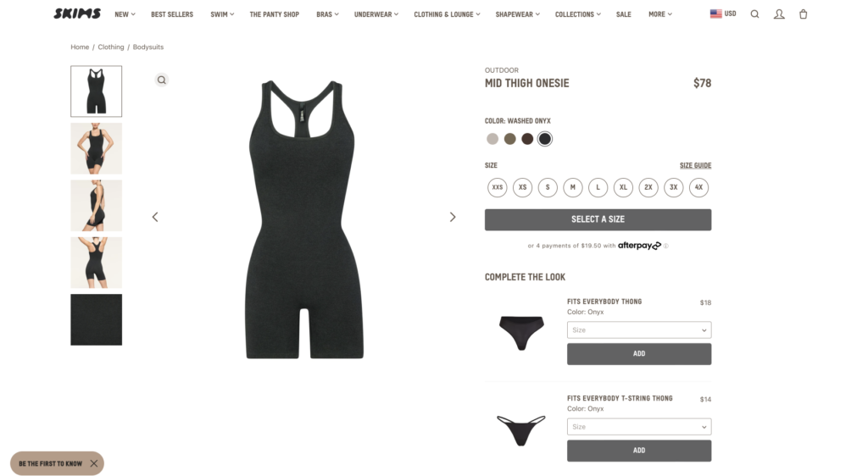Viewport: 868px width, 476px height.
Task: Open Size dropdown for T-String Thong
Action: [x=639, y=427]
